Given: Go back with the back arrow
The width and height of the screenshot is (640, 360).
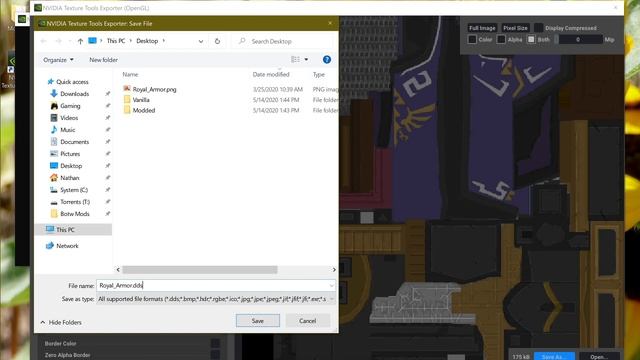Looking at the screenshot, I should [x=43, y=41].
